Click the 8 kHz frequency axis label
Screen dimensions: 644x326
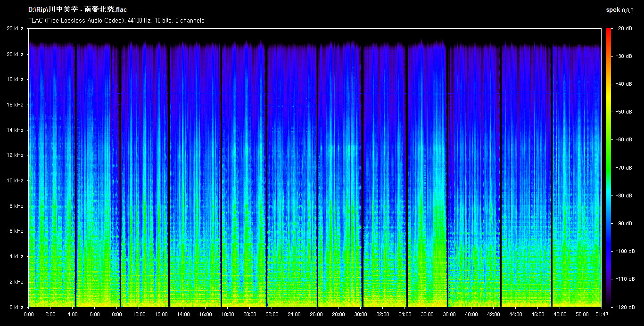[x=17, y=206]
